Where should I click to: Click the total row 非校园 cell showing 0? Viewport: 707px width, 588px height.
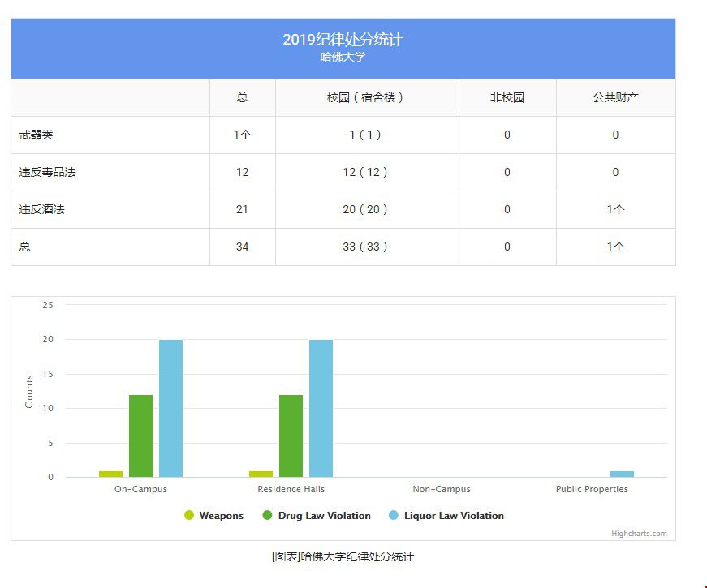pyautogui.click(x=507, y=247)
